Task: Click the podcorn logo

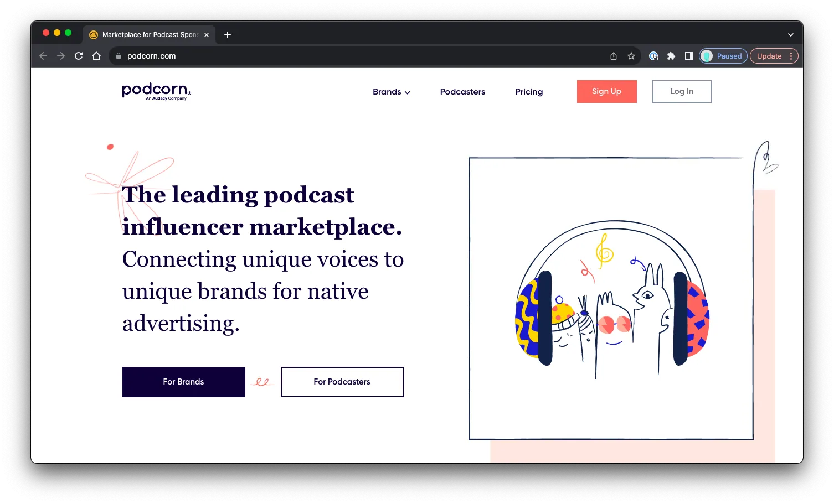Action: point(157,91)
